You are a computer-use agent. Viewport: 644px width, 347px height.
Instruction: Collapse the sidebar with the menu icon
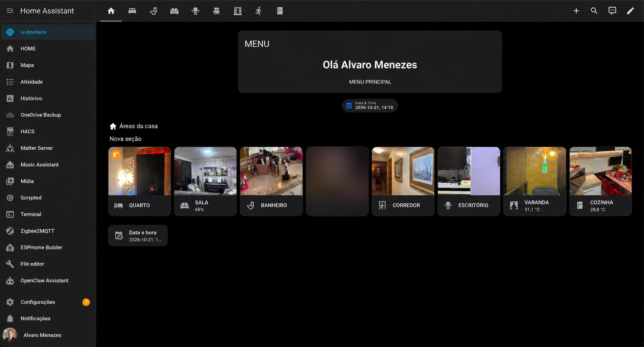click(x=10, y=11)
